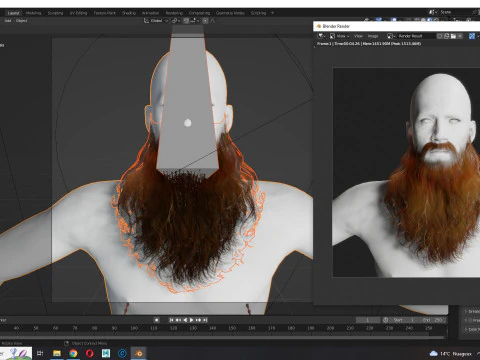Switch to the UV Editing workspace
Screen dimensions: 480x360
click(78, 13)
